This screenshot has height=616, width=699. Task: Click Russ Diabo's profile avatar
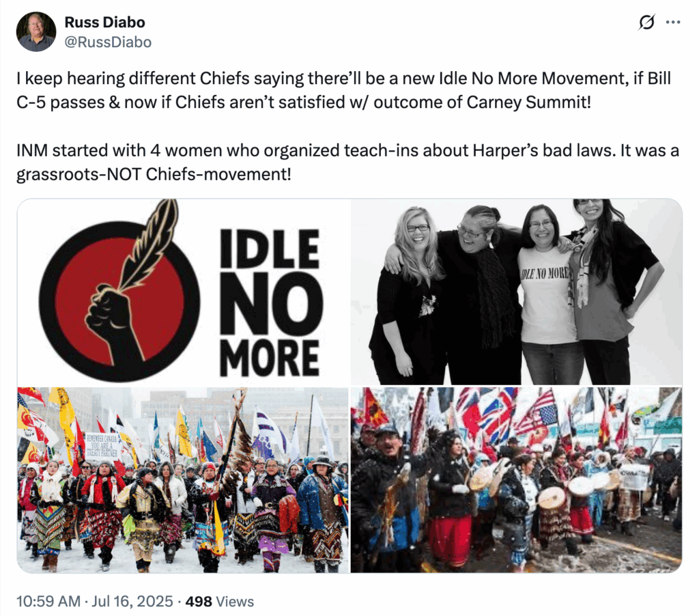(36, 31)
